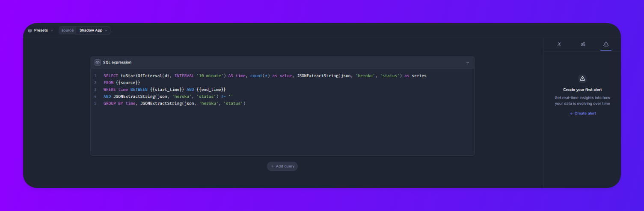Switch to the chart settings tab
The height and width of the screenshot is (211, 644).
(x=583, y=44)
